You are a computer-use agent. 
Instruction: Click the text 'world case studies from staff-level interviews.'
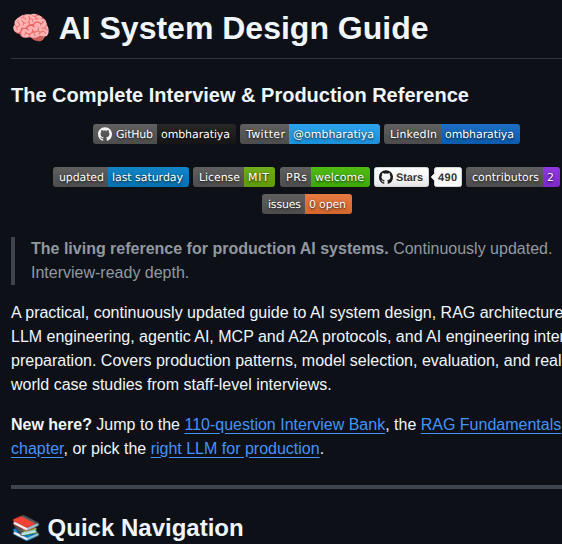[171, 385]
